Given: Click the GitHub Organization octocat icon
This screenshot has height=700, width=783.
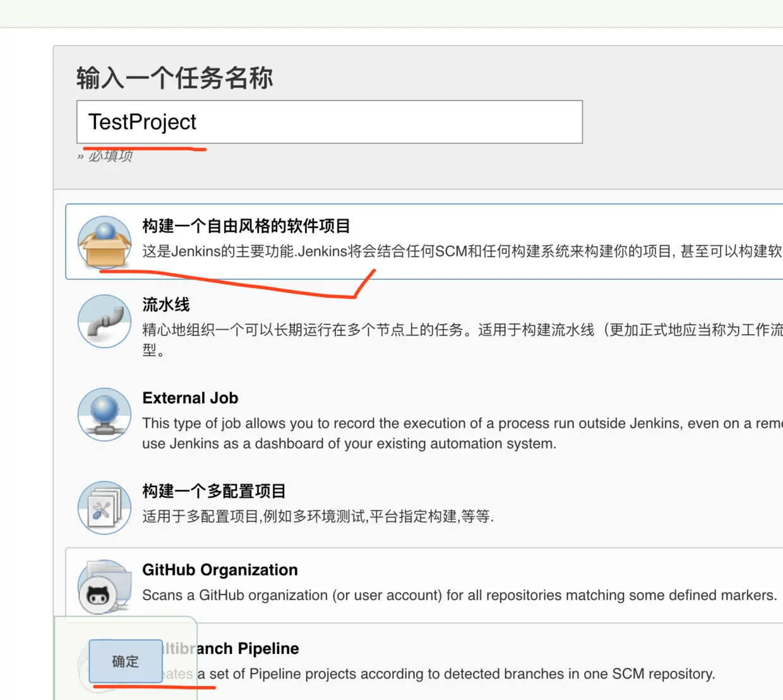Looking at the screenshot, I should (x=104, y=586).
